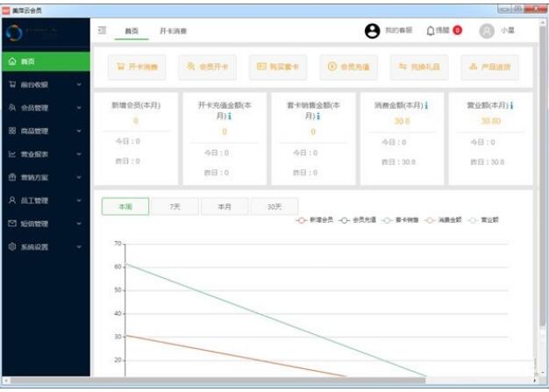The width and height of the screenshot is (549, 392).
Task: Select the 本周 range option
Action: point(125,206)
